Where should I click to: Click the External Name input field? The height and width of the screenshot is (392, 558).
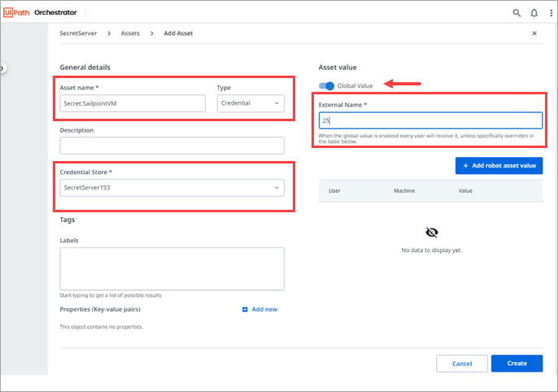pyautogui.click(x=430, y=120)
